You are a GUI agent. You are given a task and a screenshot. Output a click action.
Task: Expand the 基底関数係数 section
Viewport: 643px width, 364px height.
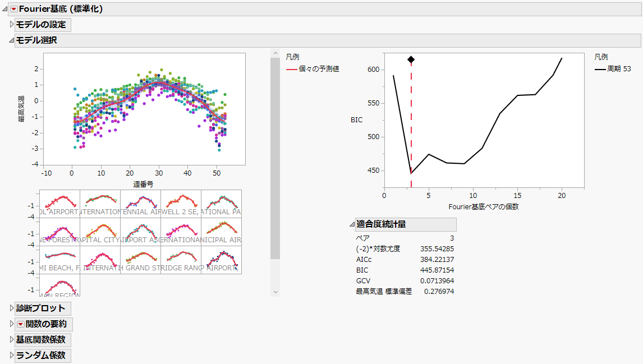pos(12,339)
